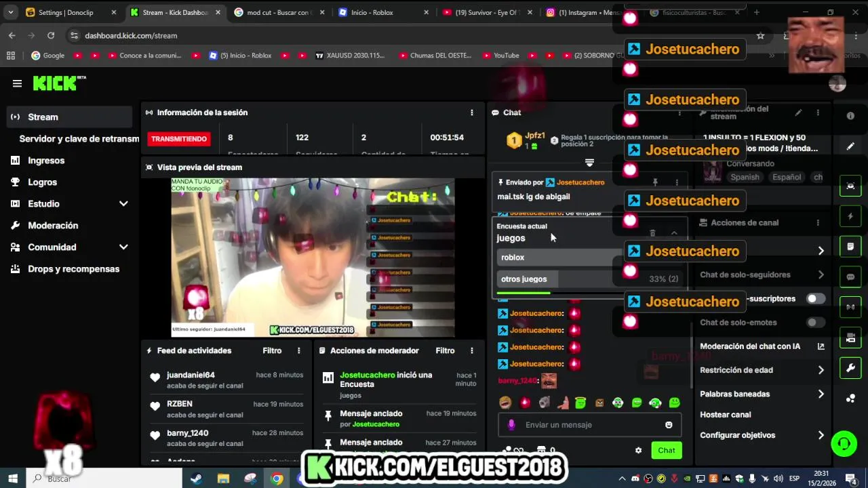Open chat settings gear icon
The height and width of the screenshot is (488, 868).
(x=638, y=450)
